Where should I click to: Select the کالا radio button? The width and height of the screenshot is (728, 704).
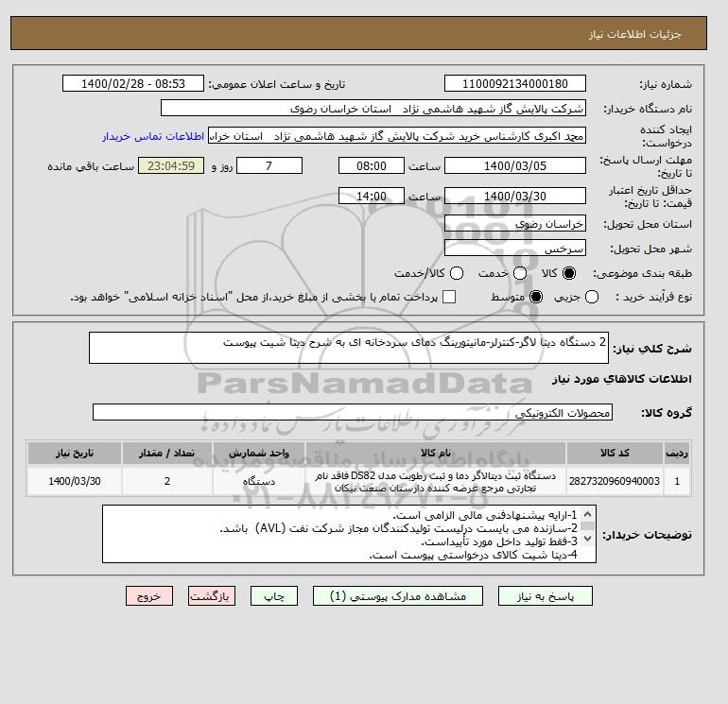pyautogui.click(x=569, y=273)
